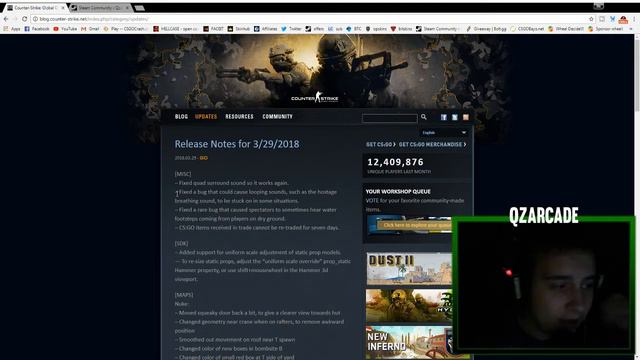Open the Hydra operation promo thumbnail
Viewport: 640px width, 360px height.
(x=409, y=306)
